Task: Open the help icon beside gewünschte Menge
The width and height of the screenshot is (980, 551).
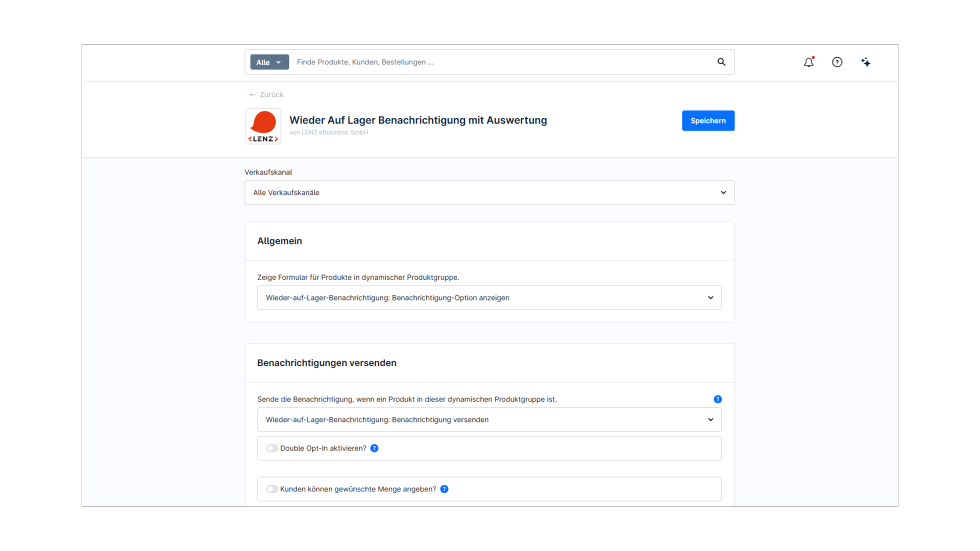Action: [444, 489]
